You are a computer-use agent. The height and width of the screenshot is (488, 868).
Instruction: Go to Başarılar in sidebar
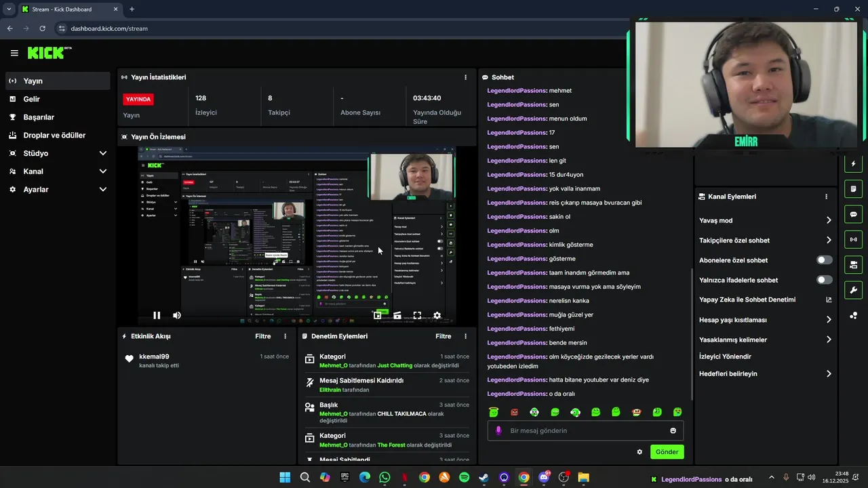[58, 117]
